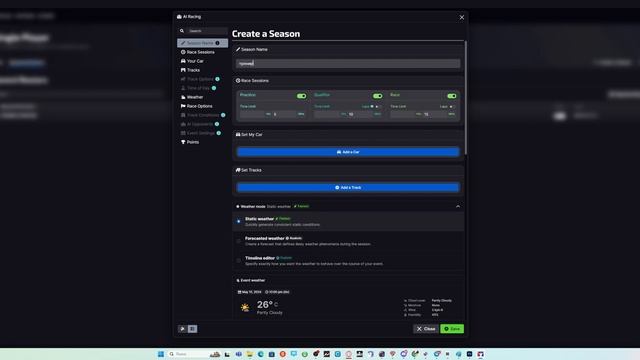The height and width of the screenshot is (360, 640).
Task: Click the road icon in Set Tracks header
Action: (238, 170)
